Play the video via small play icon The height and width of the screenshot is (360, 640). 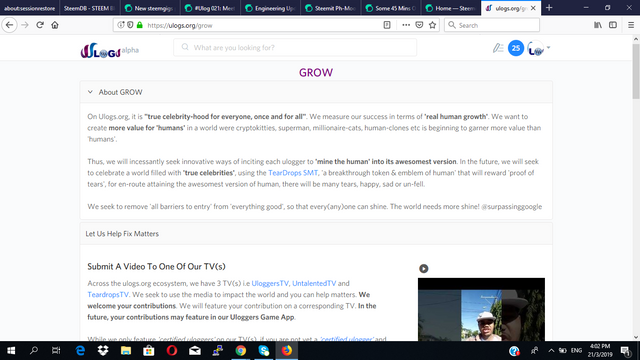424,269
